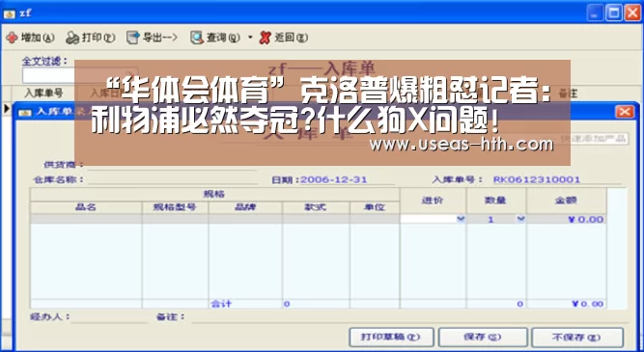Click the 备注 column header in zf window
The width and height of the screenshot is (644, 352).
point(569,94)
